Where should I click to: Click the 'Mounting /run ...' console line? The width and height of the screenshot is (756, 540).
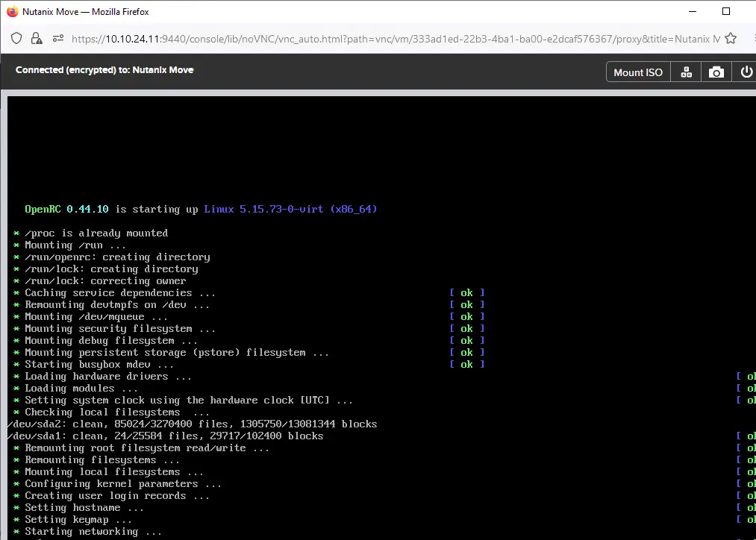pyautogui.click(x=75, y=245)
